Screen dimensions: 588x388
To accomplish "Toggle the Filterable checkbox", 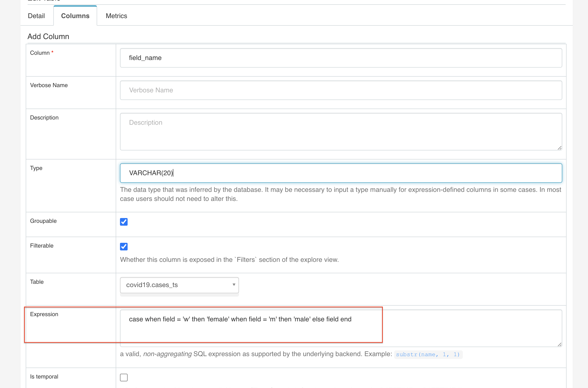I will coord(124,246).
